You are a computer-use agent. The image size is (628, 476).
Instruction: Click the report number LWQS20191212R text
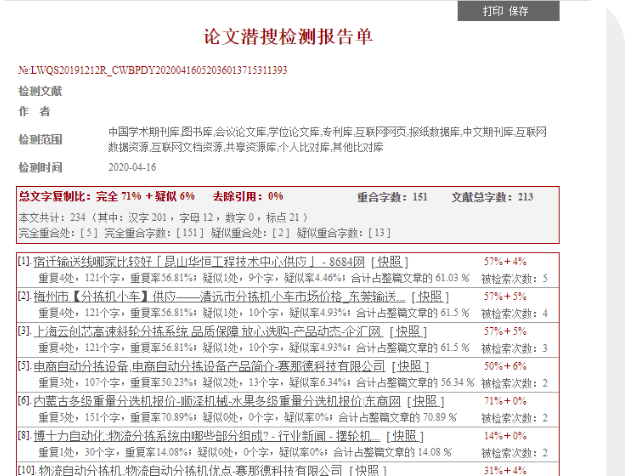[152, 70]
